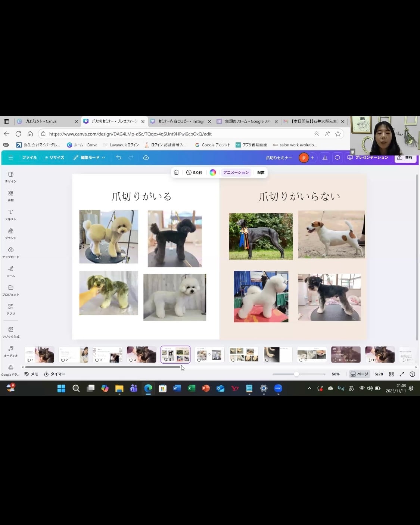
Task: Bookmark this page with the star icon
Action: pos(338,134)
